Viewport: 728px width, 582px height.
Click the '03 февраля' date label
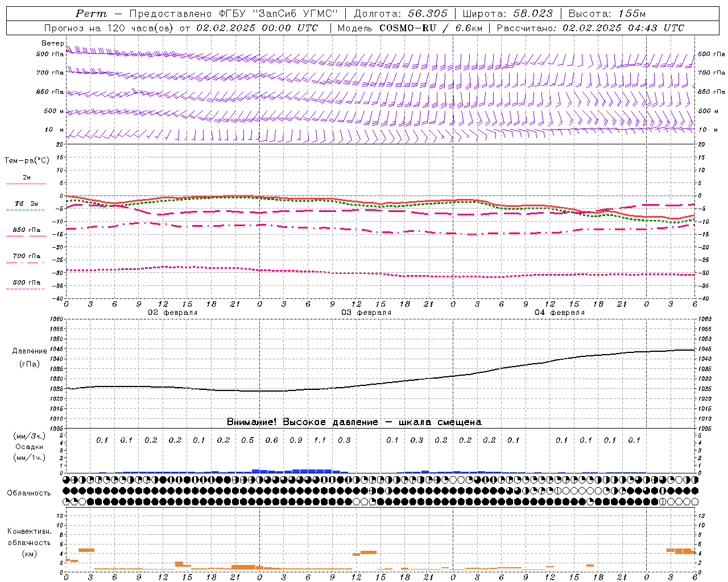[x=366, y=313]
